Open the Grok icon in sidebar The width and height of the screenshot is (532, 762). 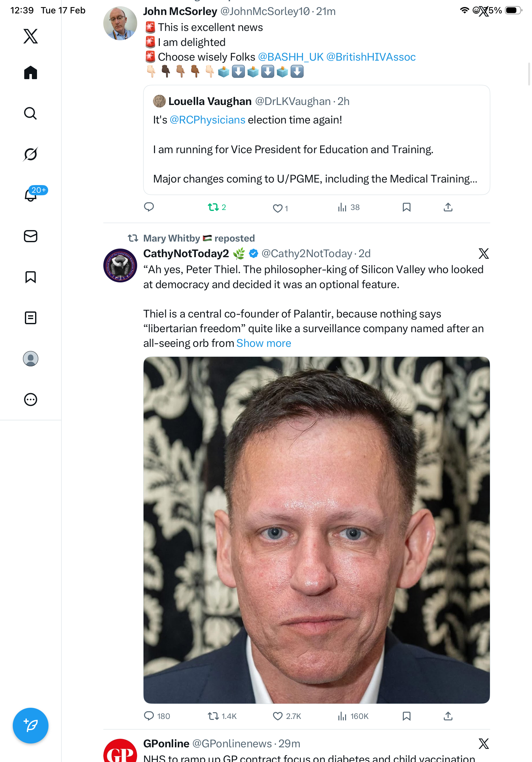pos(31,154)
